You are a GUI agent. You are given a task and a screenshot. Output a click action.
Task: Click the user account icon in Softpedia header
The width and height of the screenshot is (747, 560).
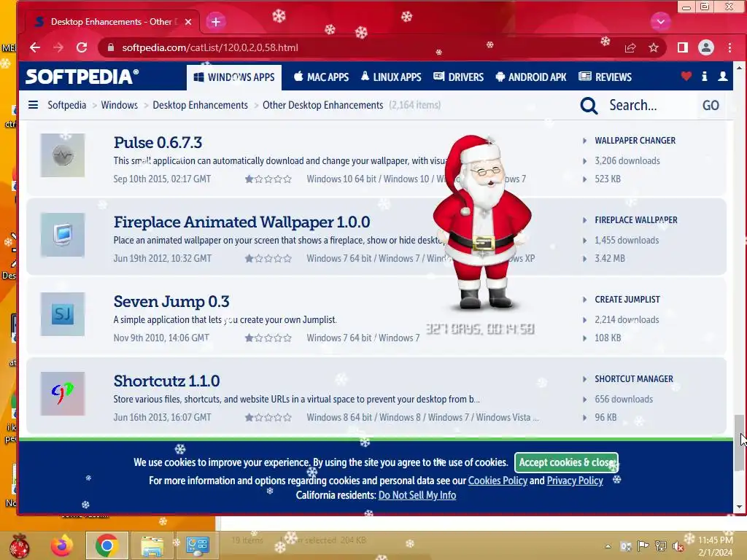723,76
